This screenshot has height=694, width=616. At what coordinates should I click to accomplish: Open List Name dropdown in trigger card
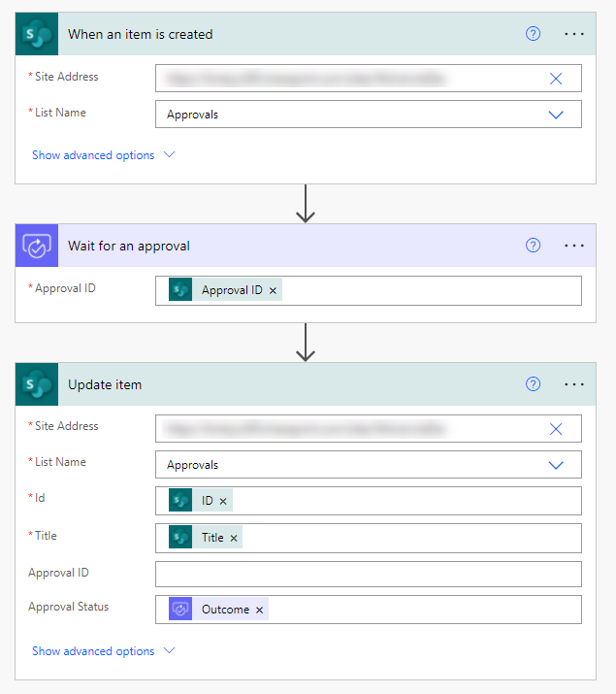click(x=556, y=115)
